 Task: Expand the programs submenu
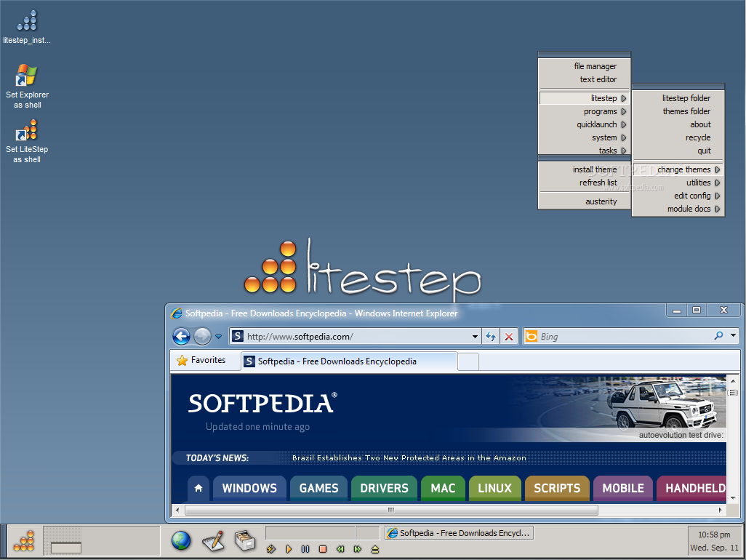coord(585,111)
